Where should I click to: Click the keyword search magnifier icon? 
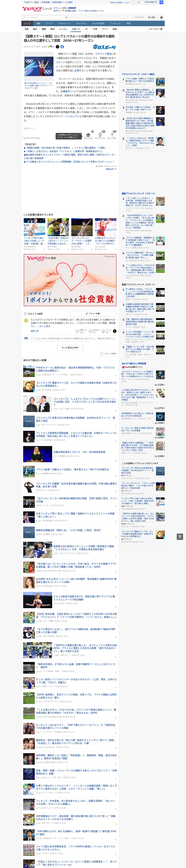tap(66, 17)
